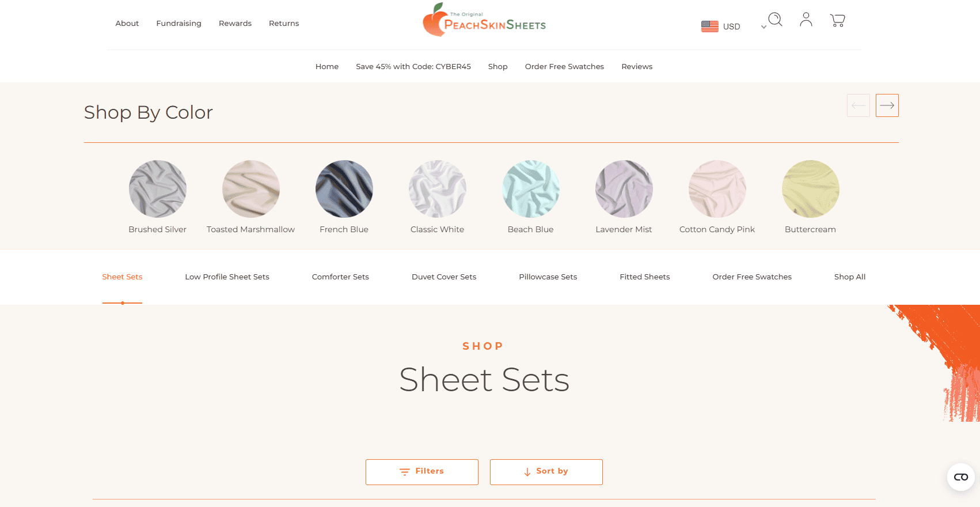Screen dimensions: 980x507
Task: Click the PeachSkinSheets logo
Action: (x=484, y=20)
